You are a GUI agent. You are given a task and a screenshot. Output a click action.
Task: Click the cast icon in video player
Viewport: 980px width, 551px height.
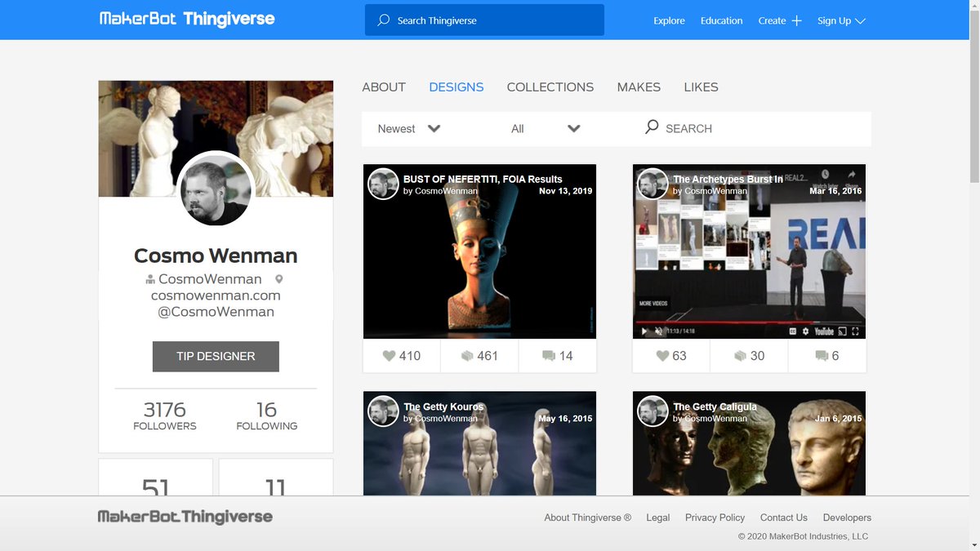[843, 331]
